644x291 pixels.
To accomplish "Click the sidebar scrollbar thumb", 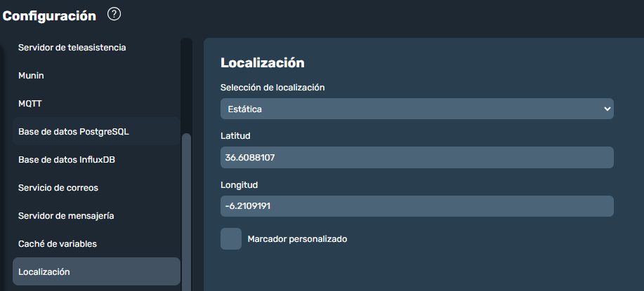I will point(187,212).
